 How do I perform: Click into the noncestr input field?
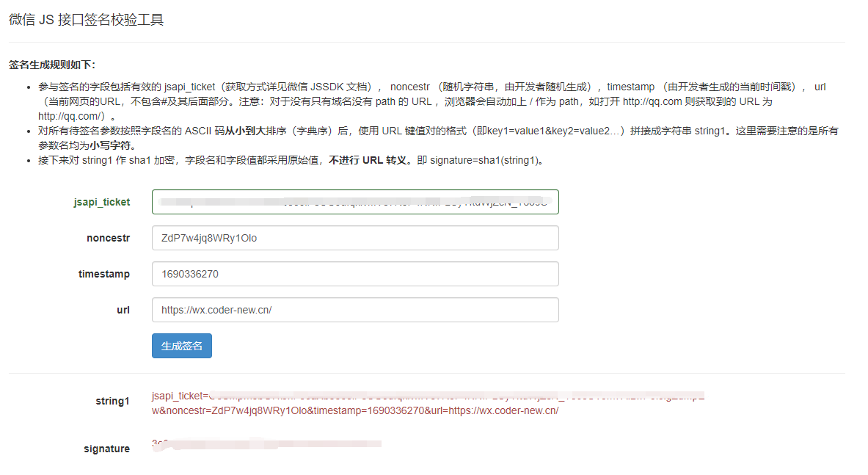click(355, 238)
